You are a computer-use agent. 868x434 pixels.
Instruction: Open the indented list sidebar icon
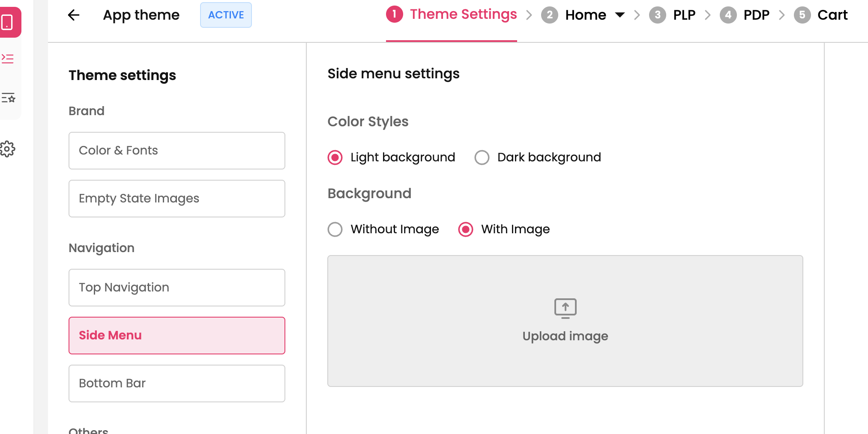(x=8, y=59)
